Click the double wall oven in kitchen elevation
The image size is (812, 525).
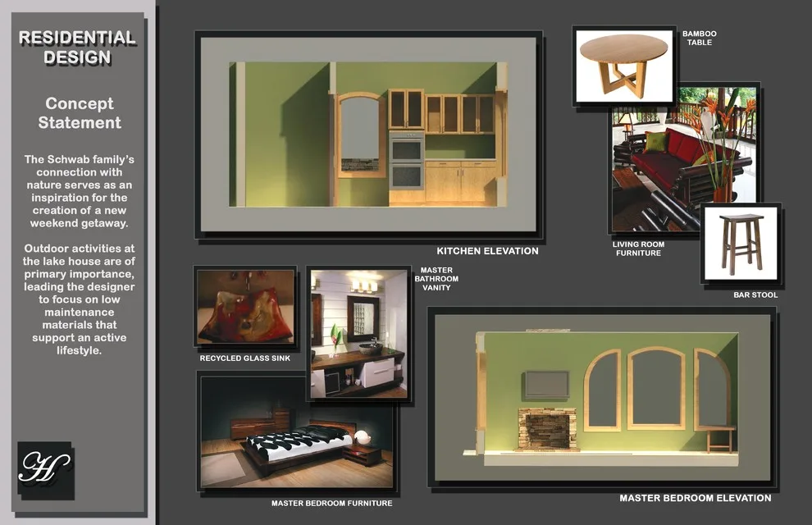coord(407,161)
